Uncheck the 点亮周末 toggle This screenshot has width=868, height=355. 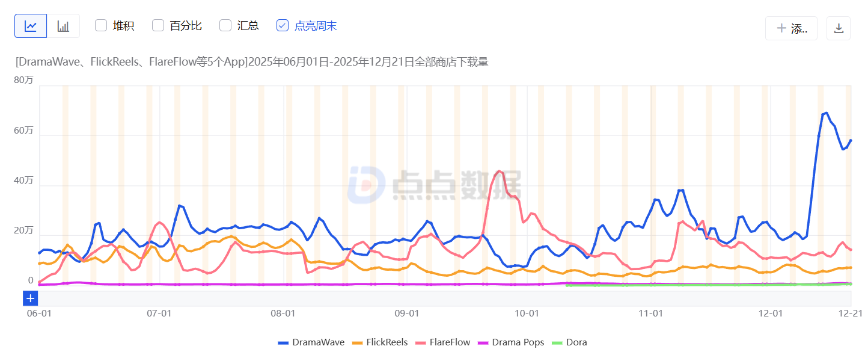point(282,25)
